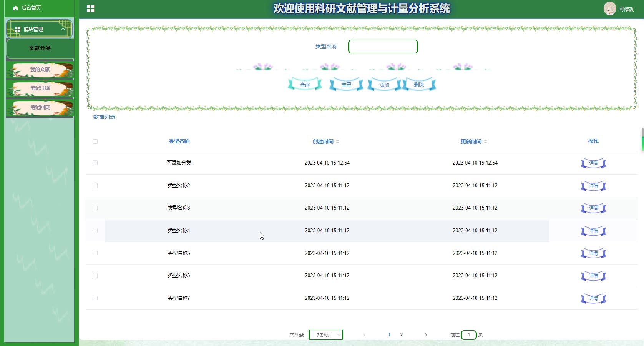This screenshot has height=346, width=644.
Task: Open 详情 for 可添加分类 row
Action: pos(593,163)
